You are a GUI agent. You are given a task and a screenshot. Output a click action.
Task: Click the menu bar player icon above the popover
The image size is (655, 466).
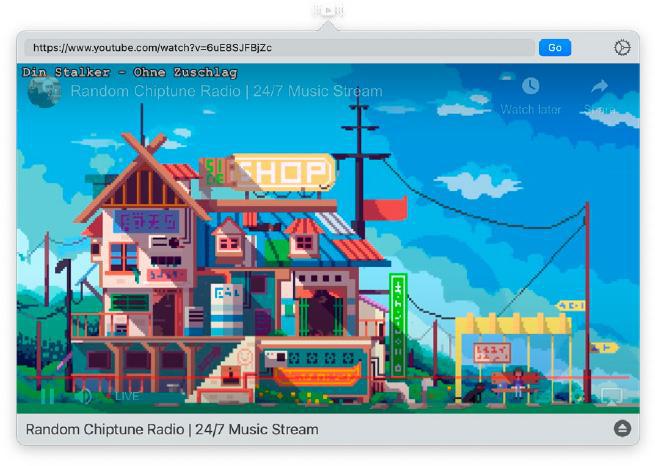pyautogui.click(x=328, y=10)
